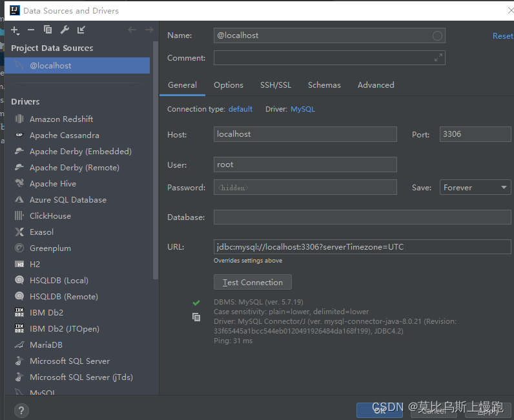Expand the Comment field
This screenshot has height=420, width=514.
[x=438, y=57]
